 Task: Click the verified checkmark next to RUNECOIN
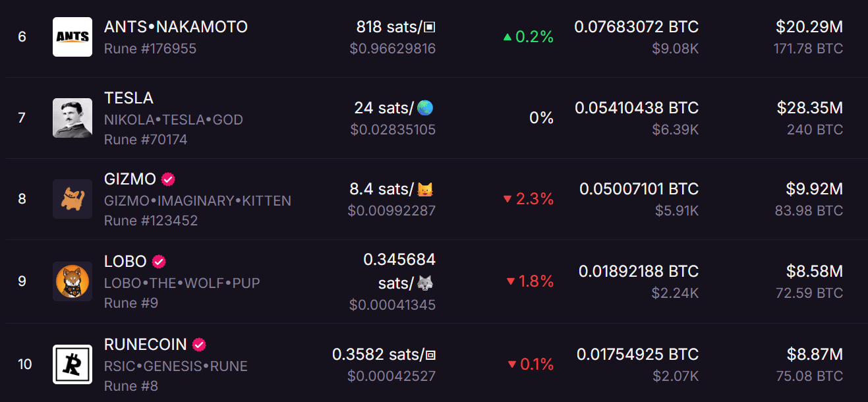coord(199,345)
